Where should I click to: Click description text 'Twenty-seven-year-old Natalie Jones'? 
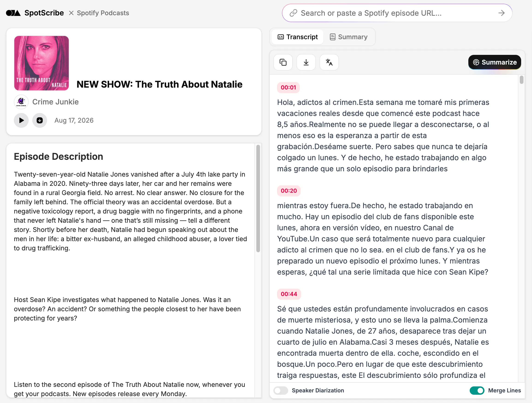(131, 211)
